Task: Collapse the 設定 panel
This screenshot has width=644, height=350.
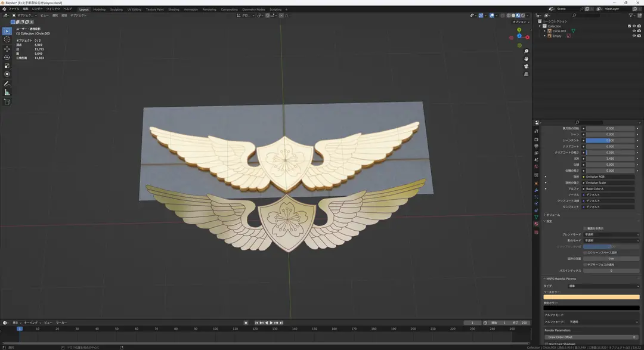Action: [548, 221]
